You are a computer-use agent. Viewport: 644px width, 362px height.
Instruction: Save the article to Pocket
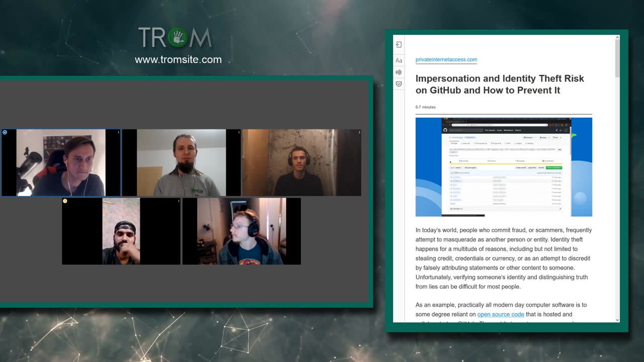[x=398, y=84]
